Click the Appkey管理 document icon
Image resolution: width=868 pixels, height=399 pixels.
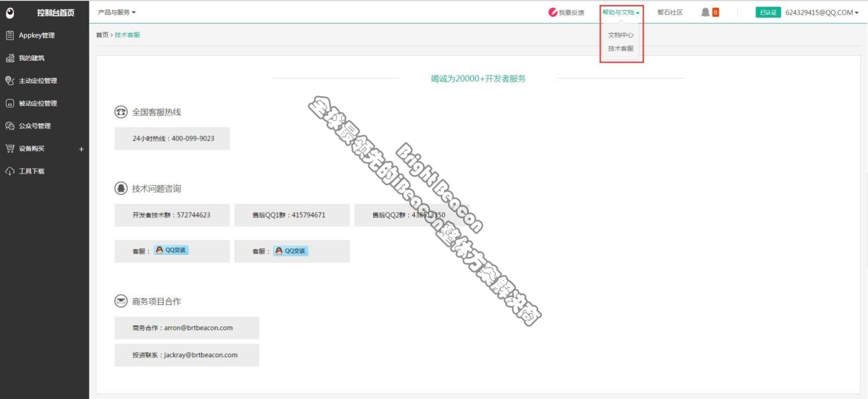point(10,35)
